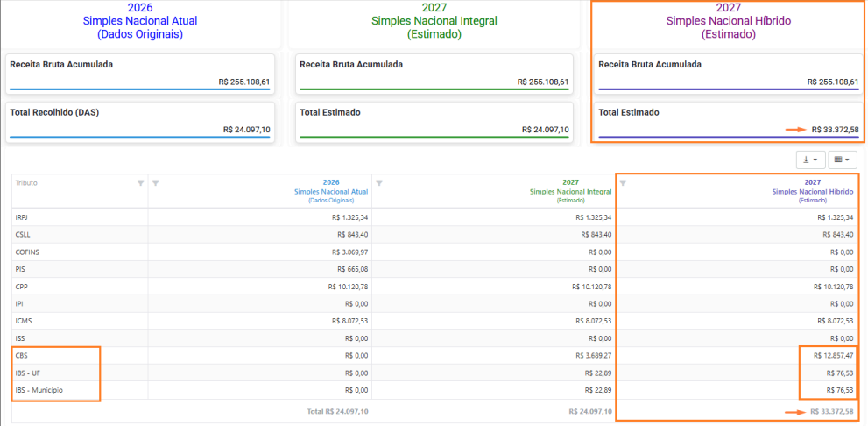The image size is (868, 426).
Task: Open filter icon of 2027 Simples Nacional Integral column
Action: [x=378, y=183]
